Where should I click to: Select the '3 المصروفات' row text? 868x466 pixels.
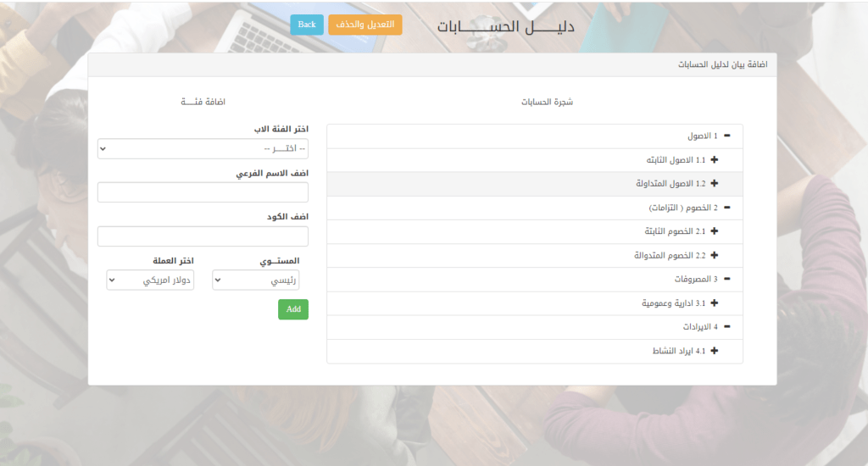click(696, 279)
